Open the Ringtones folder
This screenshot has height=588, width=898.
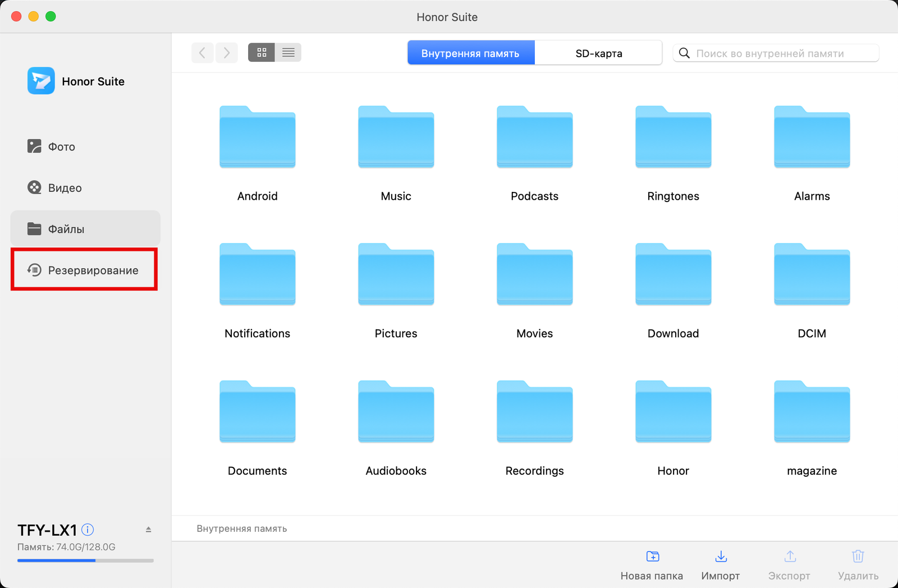coord(673,137)
